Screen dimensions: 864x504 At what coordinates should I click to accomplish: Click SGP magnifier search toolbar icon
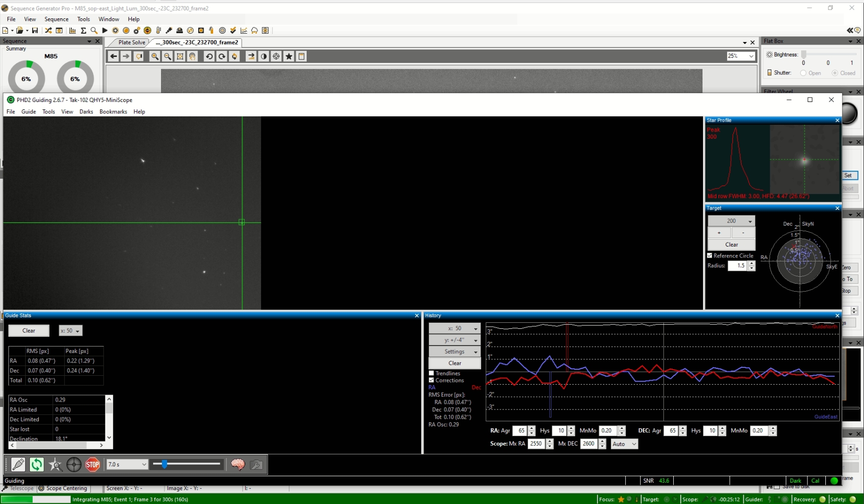pos(94,30)
